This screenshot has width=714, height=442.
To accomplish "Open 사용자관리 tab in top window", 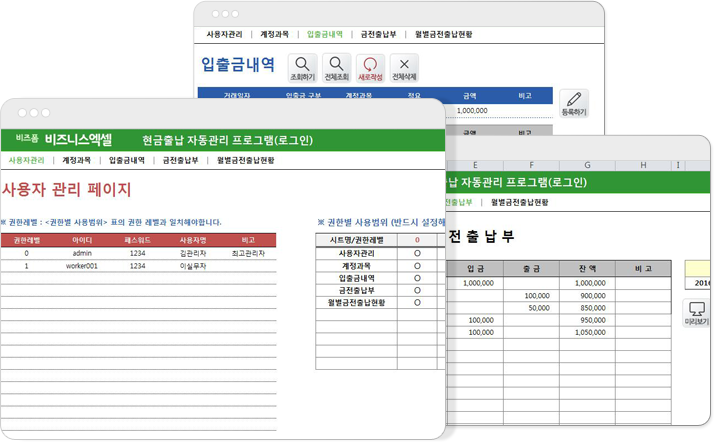I will pos(226,34).
